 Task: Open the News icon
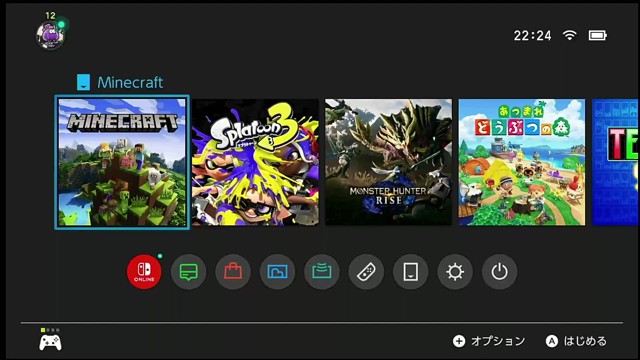(x=189, y=271)
